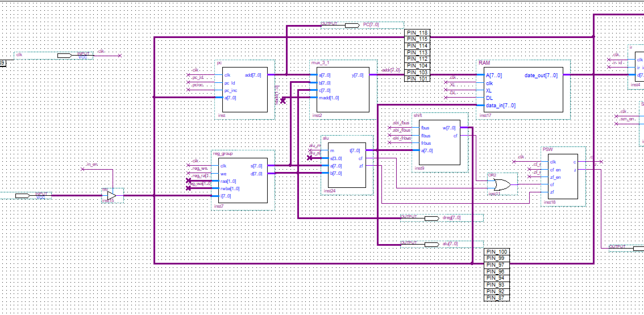Click the XL port inside RAM block
Viewport: 644px width, 315px height.
pos(489,91)
